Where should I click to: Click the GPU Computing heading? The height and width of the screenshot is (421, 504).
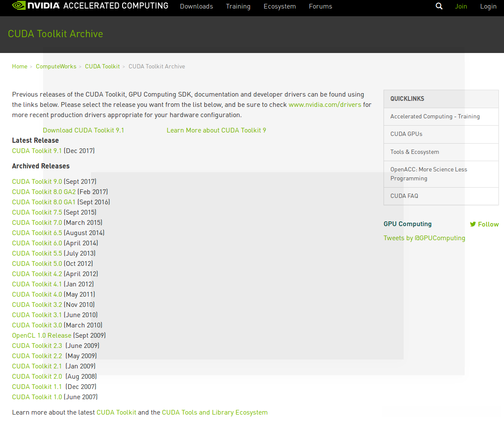(x=407, y=224)
